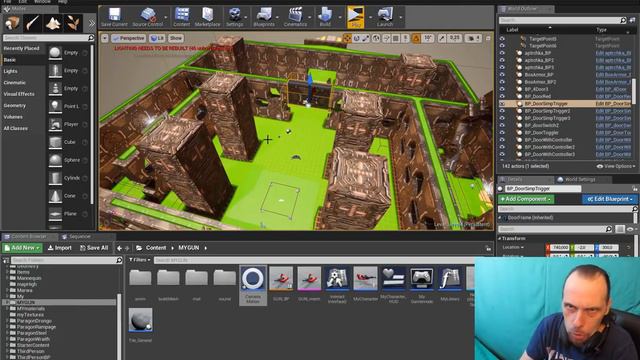
Task: Hide BP_DoorSimpTrigger2 via eye icon
Action: click(x=502, y=111)
